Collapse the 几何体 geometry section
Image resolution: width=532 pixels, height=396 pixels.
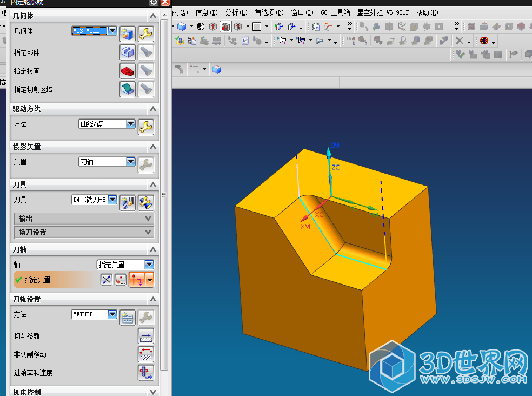pos(153,16)
